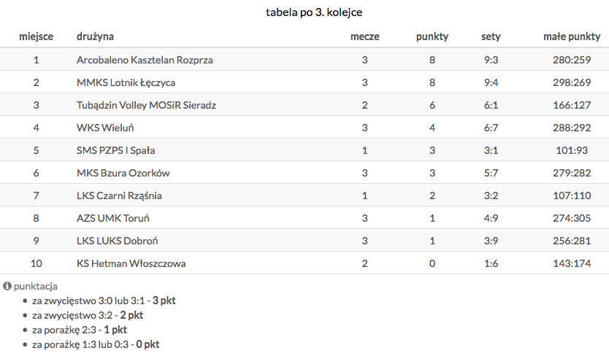
Task: Select Tubądzin Volley MOSiR Sieradz row
Action: point(146,105)
